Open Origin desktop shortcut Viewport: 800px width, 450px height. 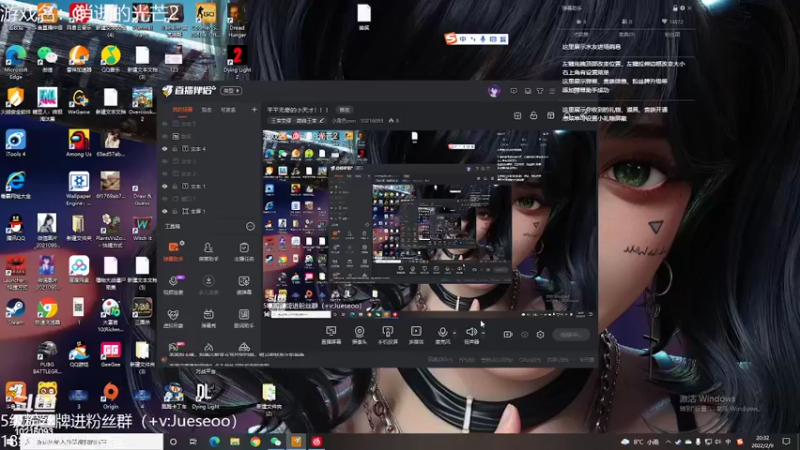(x=110, y=396)
